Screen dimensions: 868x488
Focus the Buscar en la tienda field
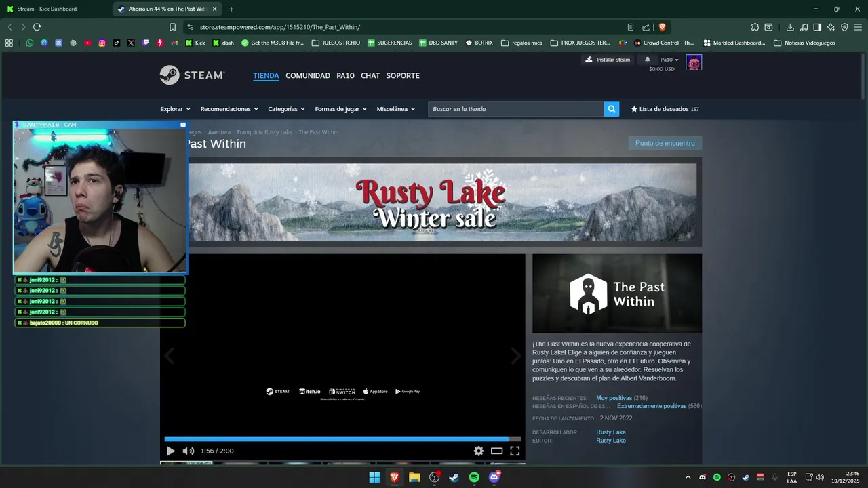(516, 109)
